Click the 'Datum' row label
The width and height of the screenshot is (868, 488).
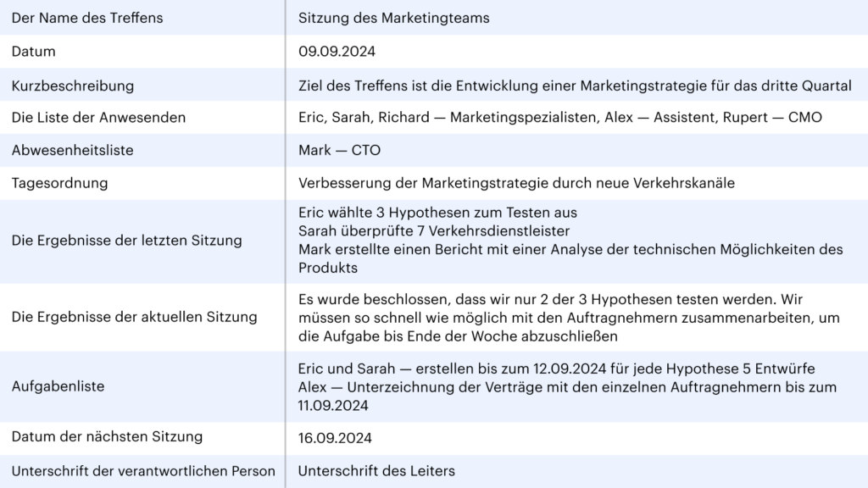33,52
